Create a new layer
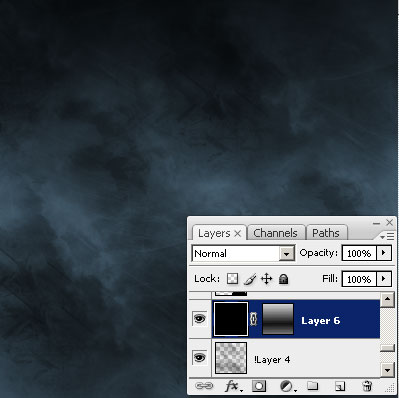 pos(339,386)
